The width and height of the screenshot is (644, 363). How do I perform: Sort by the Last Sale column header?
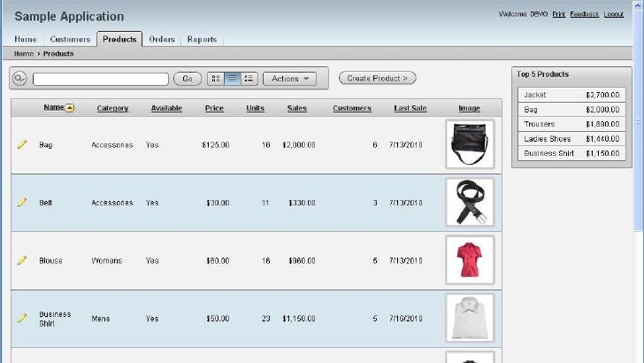(x=410, y=108)
